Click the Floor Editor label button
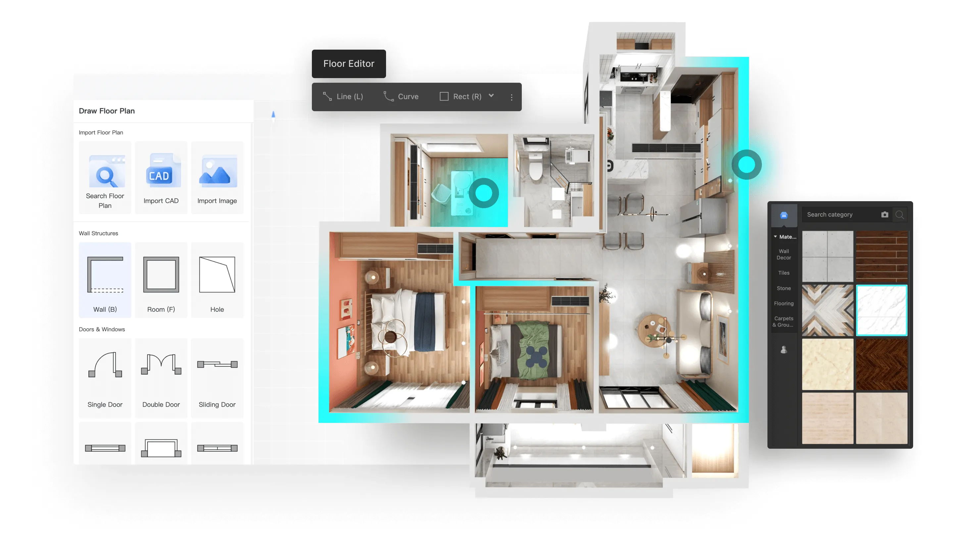 [x=349, y=64]
